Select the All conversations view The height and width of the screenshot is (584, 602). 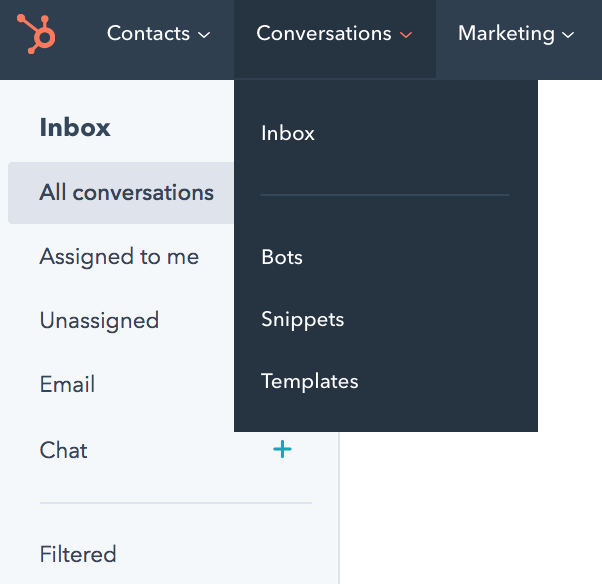click(121, 193)
